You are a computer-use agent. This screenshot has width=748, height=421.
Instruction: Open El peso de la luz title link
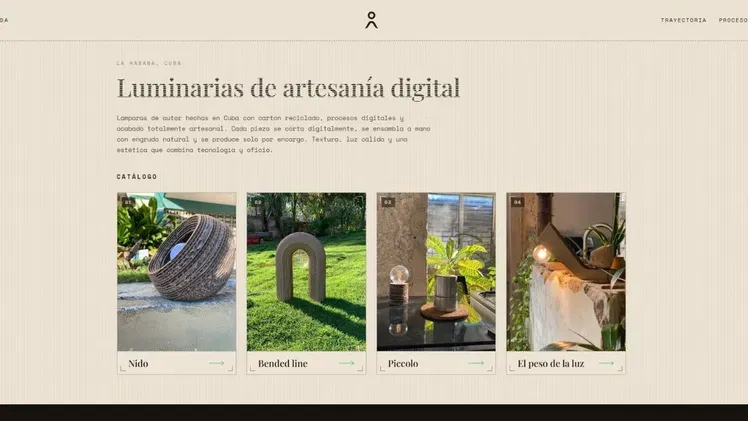click(x=551, y=363)
